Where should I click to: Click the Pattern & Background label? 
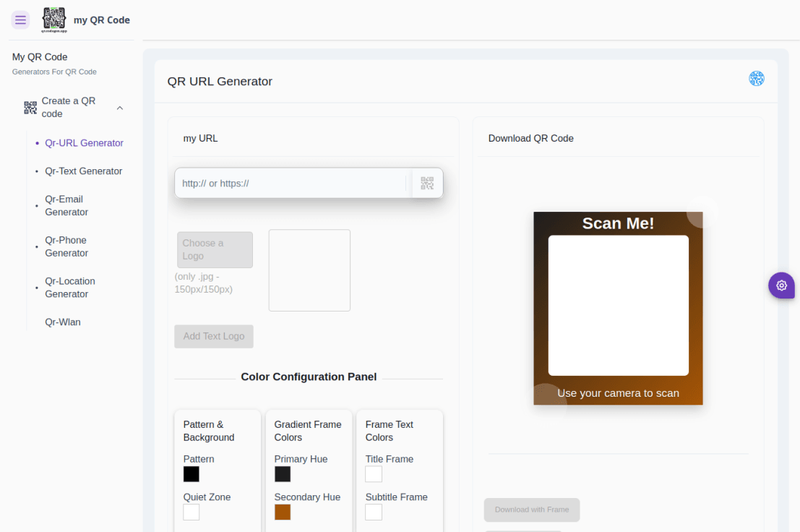click(209, 431)
